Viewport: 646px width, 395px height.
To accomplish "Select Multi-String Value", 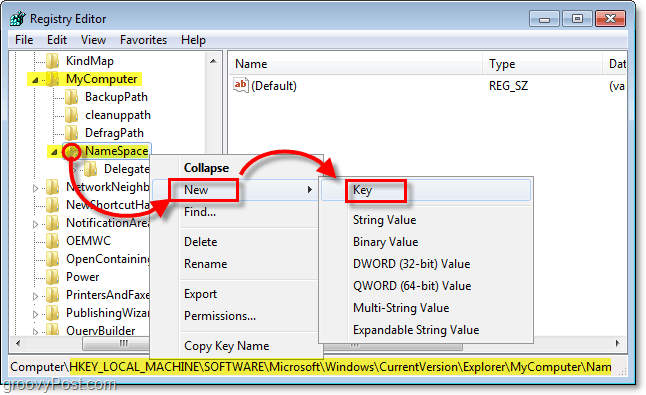I will tap(426, 308).
